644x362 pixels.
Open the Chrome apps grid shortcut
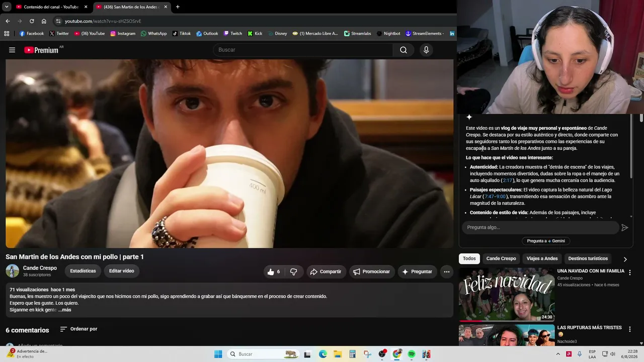pyautogui.click(x=7, y=34)
